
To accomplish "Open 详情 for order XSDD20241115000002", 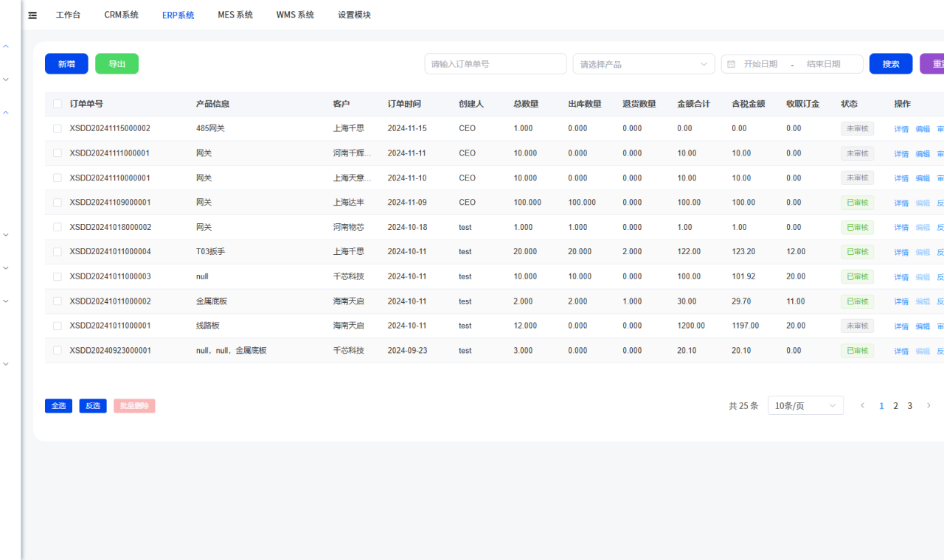I will click(x=901, y=129).
